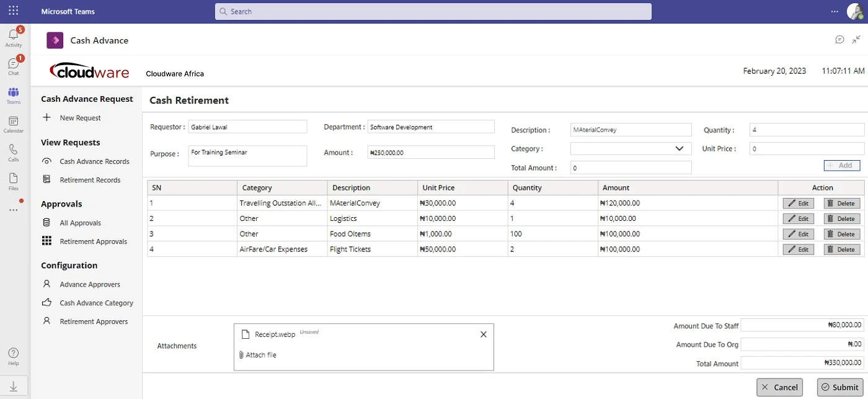The height and width of the screenshot is (399, 868).
Task: Edit the Flight Tickets row
Action: [x=798, y=249]
